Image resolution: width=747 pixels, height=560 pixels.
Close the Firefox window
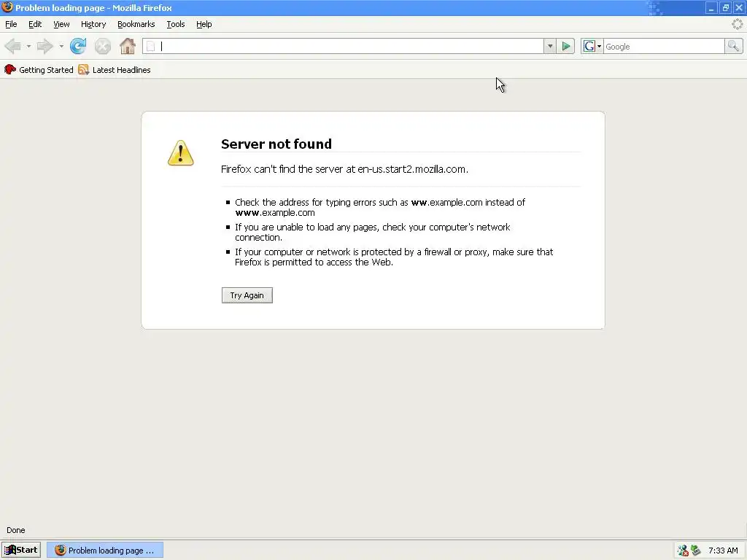pyautogui.click(x=739, y=7)
